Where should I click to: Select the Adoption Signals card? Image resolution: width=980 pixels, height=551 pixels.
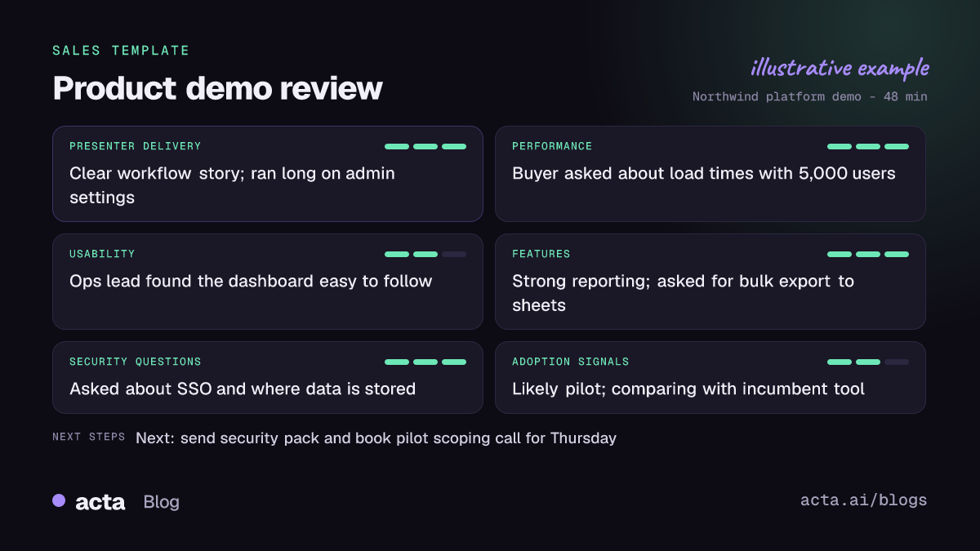(x=710, y=378)
